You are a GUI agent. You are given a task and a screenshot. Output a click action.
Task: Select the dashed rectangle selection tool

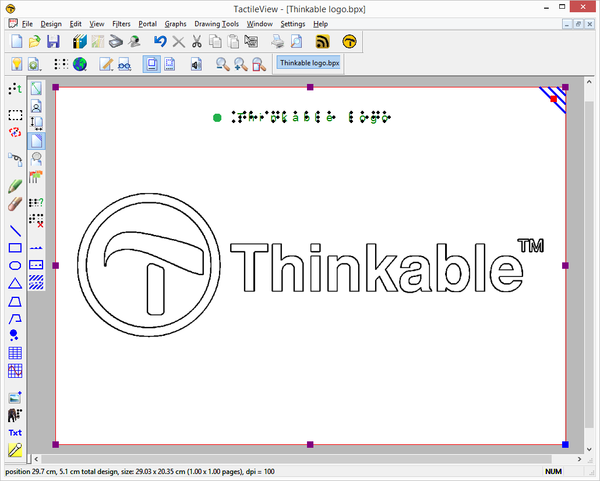coord(15,115)
